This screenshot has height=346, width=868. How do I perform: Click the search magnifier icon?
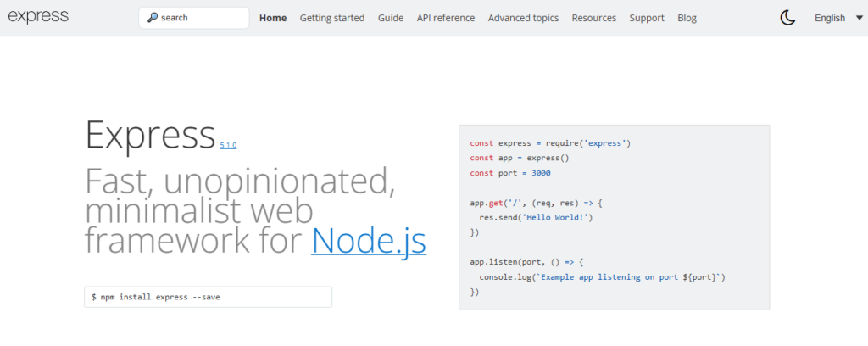click(x=153, y=18)
